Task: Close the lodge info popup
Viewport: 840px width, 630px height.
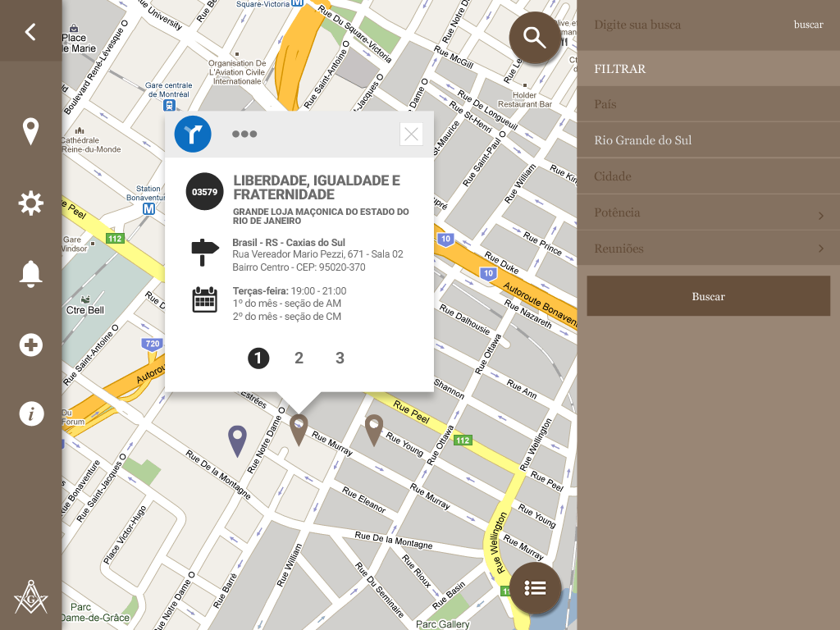Action: (412, 134)
